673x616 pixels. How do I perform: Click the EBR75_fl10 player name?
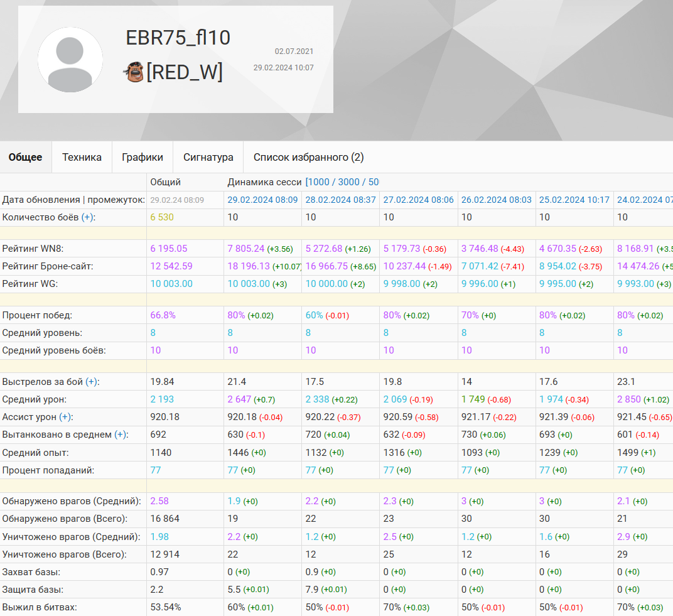[178, 38]
